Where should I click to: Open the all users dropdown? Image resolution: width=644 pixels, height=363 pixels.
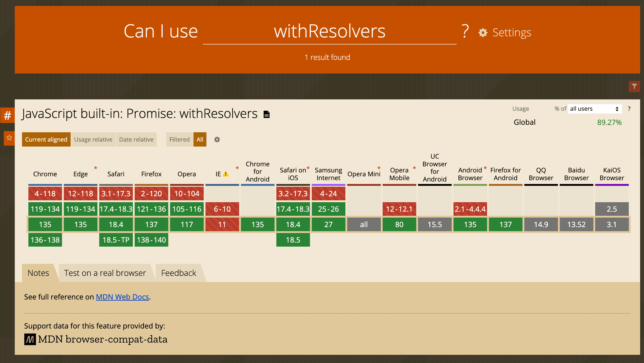[x=594, y=109]
